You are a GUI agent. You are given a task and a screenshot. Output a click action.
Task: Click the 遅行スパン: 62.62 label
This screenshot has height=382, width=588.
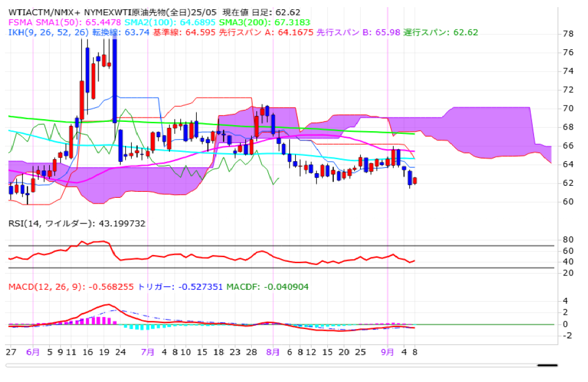point(441,33)
